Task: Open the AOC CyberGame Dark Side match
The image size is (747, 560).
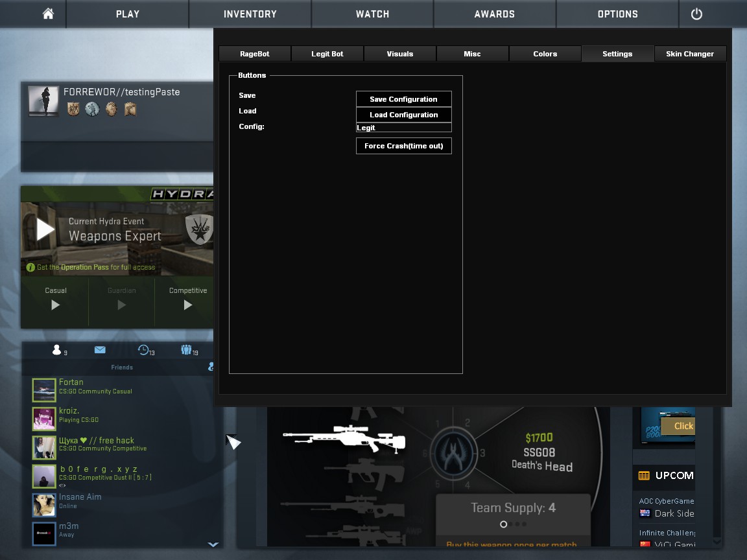Action: [667, 507]
